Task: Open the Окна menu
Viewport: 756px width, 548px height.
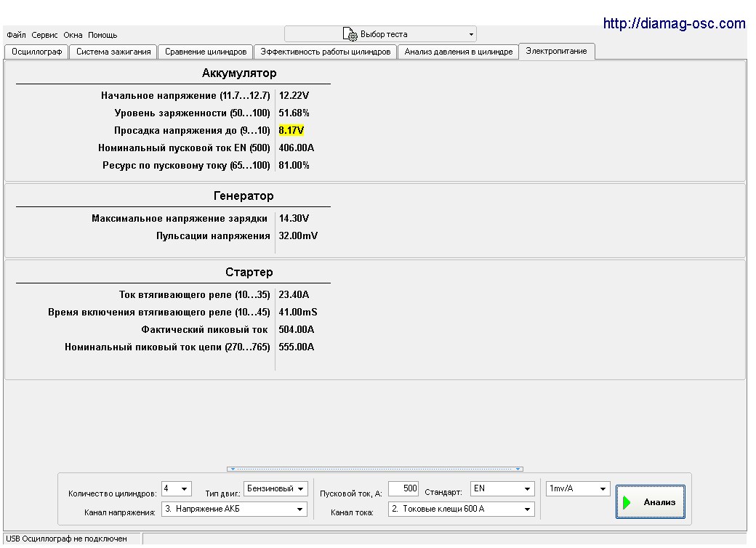Action: coord(73,35)
